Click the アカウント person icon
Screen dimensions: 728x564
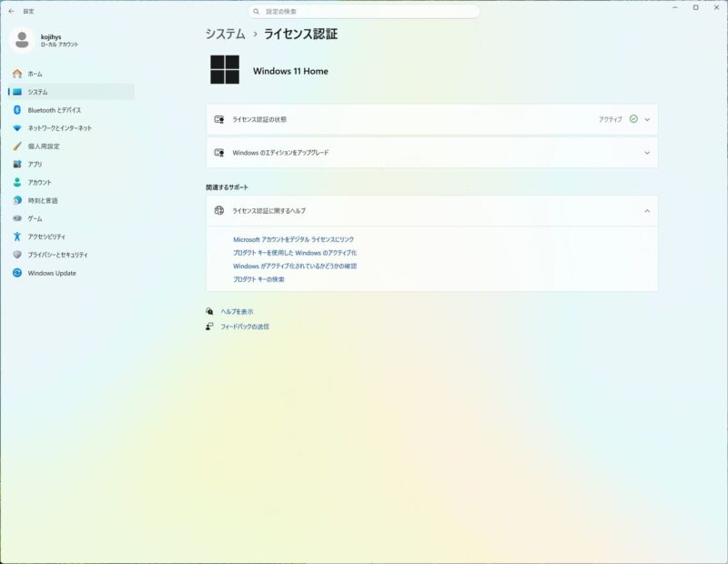[x=17, y=183]
